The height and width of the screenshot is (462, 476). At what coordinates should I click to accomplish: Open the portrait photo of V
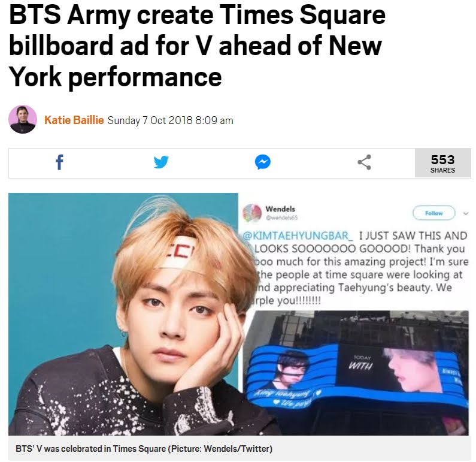click(x=123, y=314)
